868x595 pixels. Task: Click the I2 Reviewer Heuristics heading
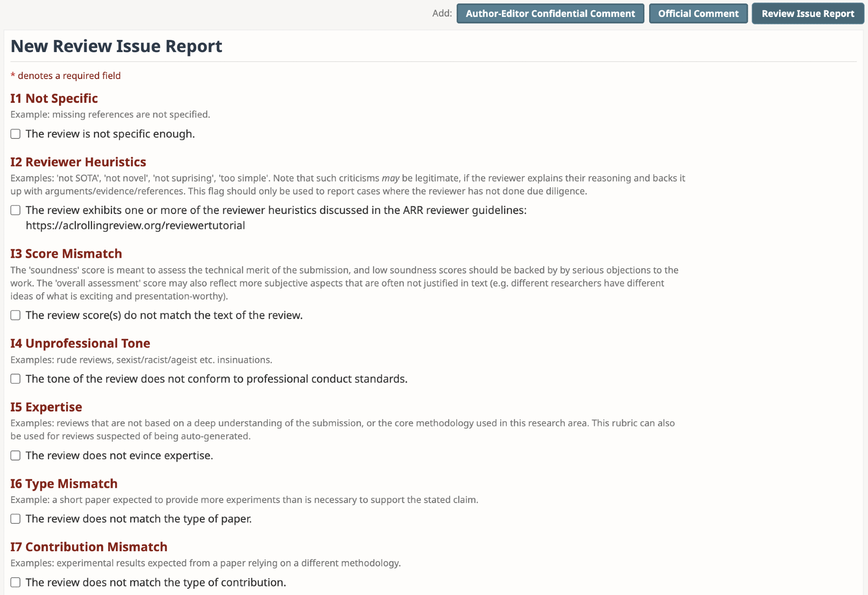pyautogui.click(x=78, y=162)
